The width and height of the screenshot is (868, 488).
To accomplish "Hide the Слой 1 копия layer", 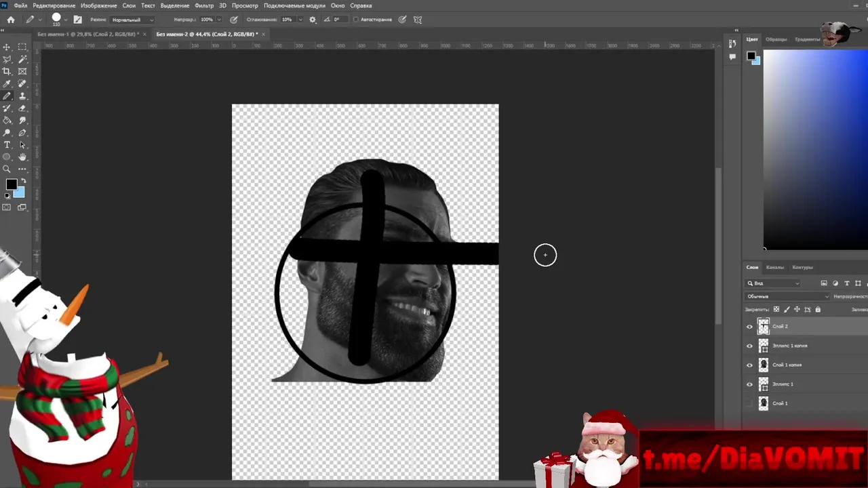I will (x=749, y=365).
